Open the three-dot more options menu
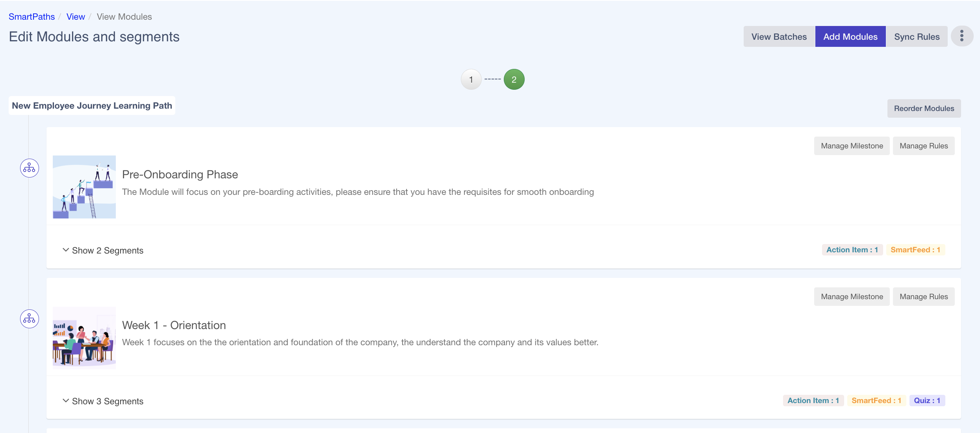This screenshot has width=980, height=433. [961, 36]
